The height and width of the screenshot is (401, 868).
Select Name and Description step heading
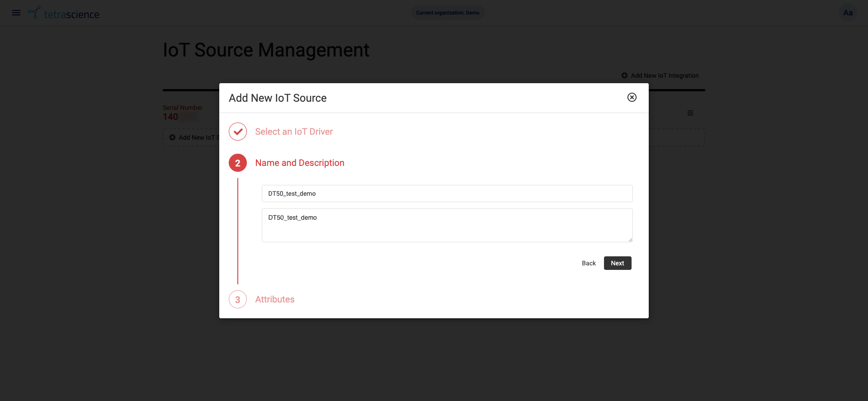point(300,163)
